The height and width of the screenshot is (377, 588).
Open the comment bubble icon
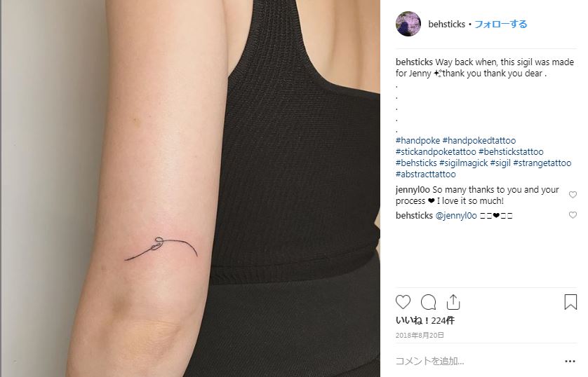click(428, 302)
